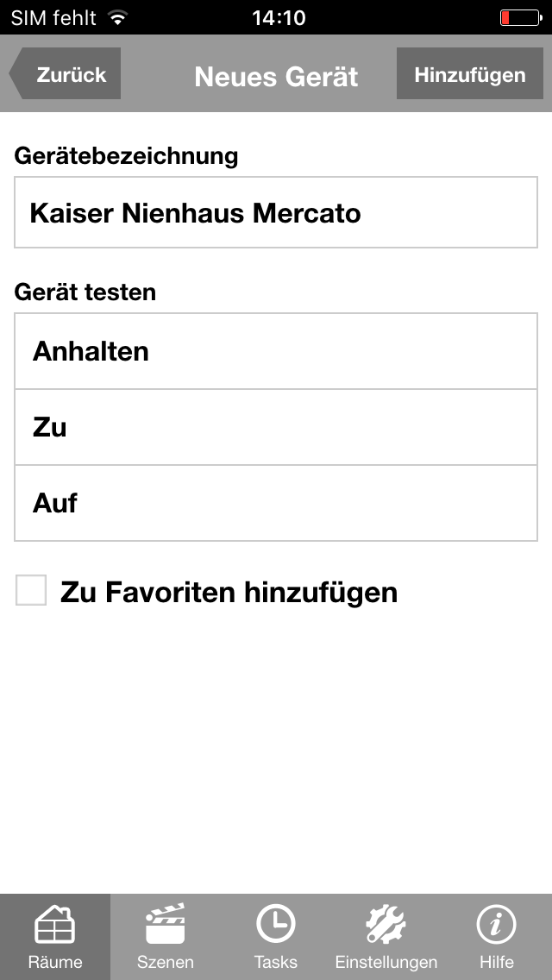Tap the Szenen clapperboard icon
The height and width of the screenshot is (980, 552).
pyautogui.click(x=166, y=925)
